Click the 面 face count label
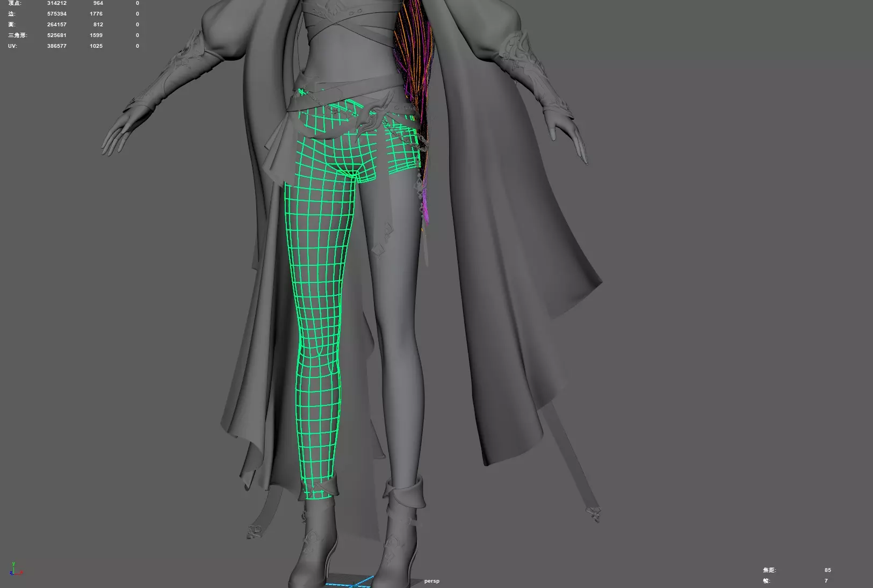 [11, 25]
